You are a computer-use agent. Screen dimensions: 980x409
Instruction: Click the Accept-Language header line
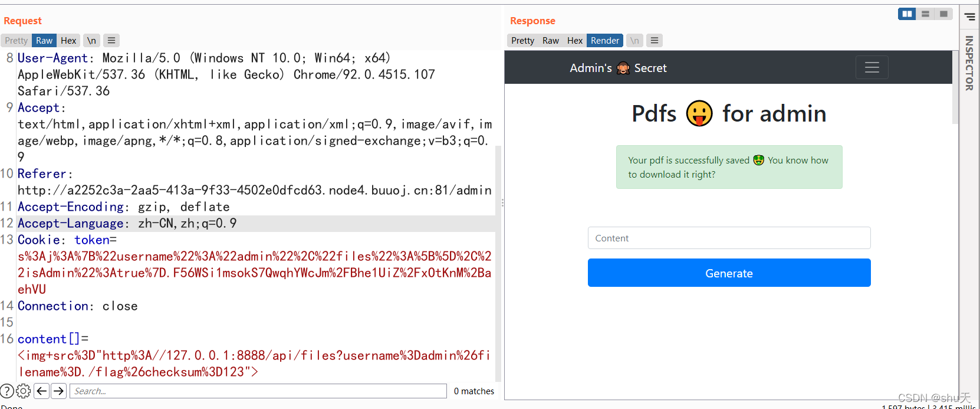point(127,223)
